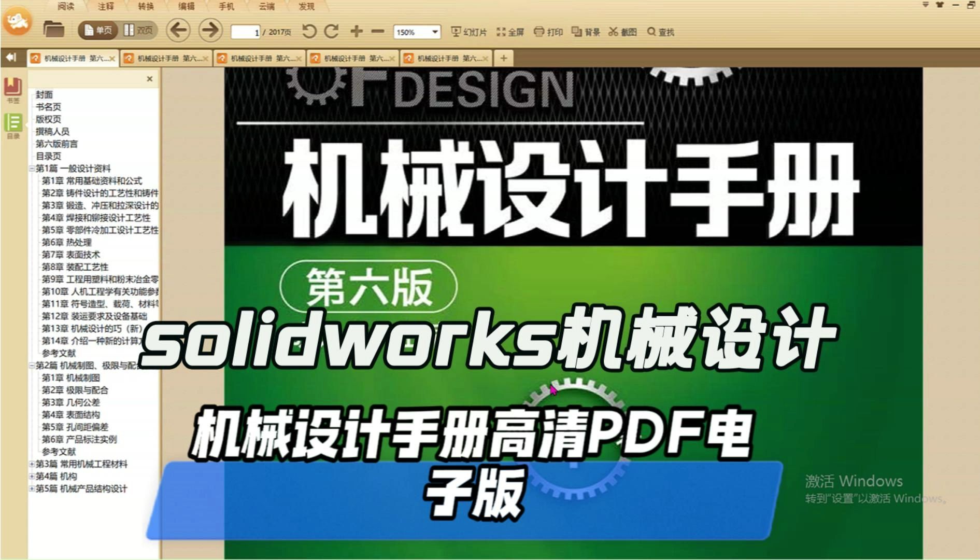Rotate the page counterclockwise

pos(309,31)
